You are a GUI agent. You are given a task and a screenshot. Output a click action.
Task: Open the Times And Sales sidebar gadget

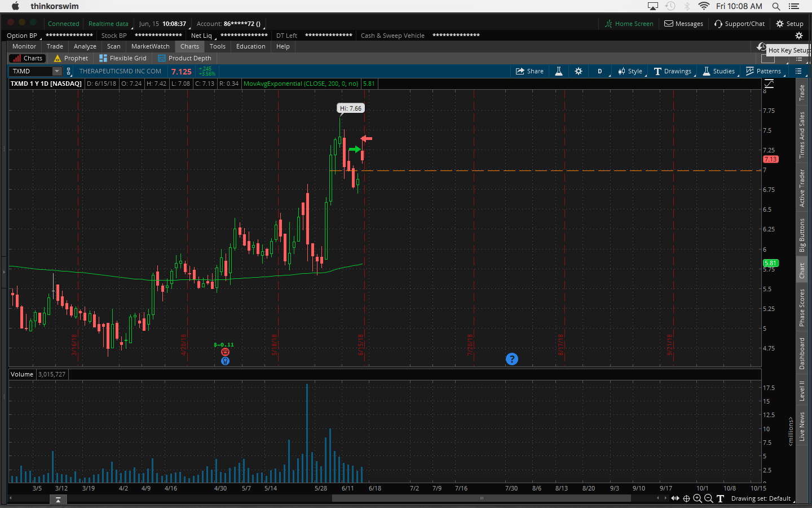point(802,135)
